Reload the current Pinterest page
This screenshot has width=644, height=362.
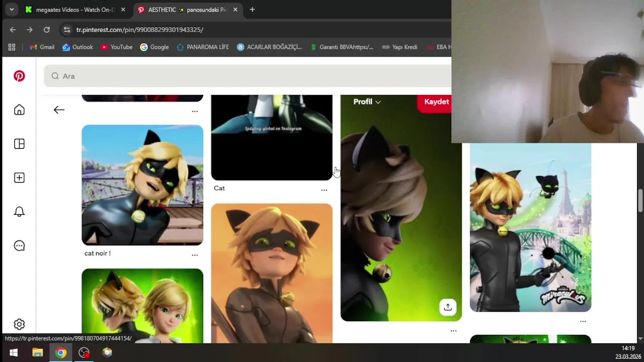(47, 30)
